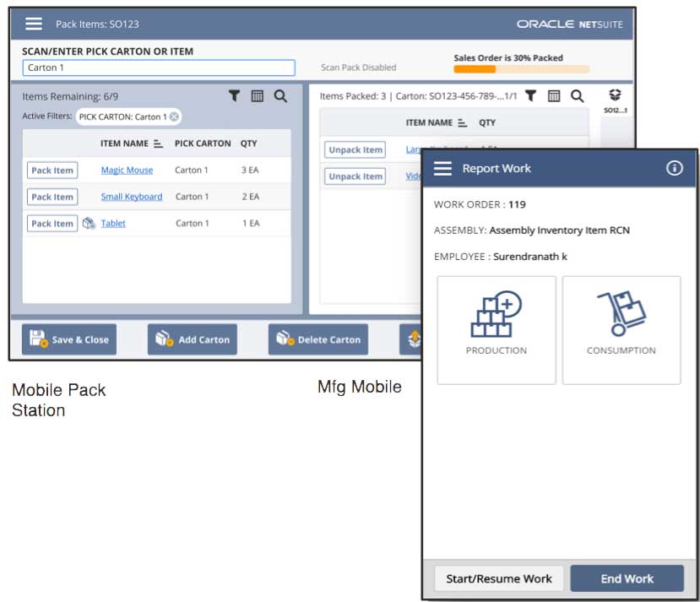700x602 pixels.
Task: Click the filter icon in Items Packed panel
Action: pyautogui.click(x=530, y=96)
